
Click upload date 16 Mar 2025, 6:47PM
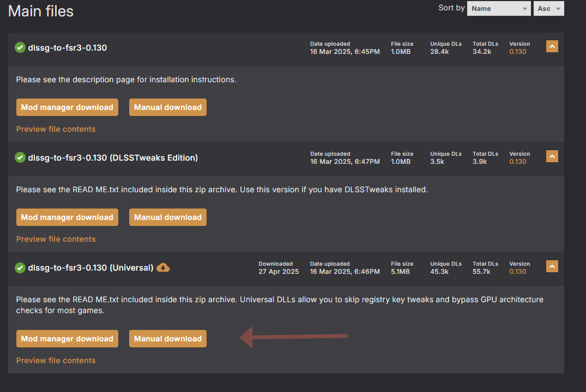tap(345, 162)
